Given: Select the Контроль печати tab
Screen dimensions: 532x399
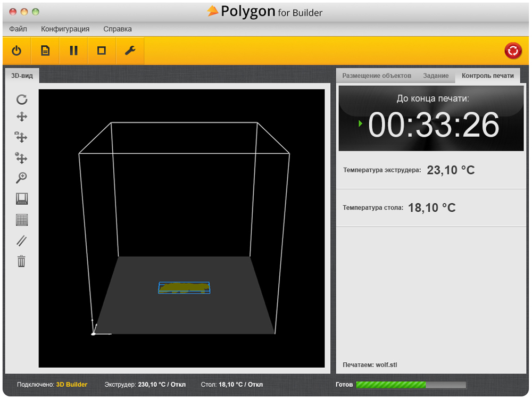Looking at the screenshot, I should [487, 76].
